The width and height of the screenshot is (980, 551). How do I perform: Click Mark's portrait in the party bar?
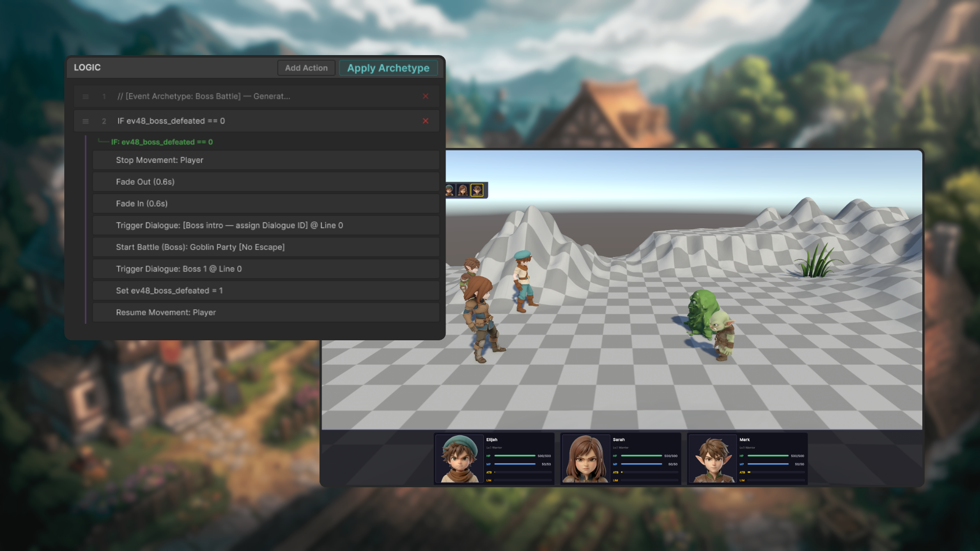713,459
